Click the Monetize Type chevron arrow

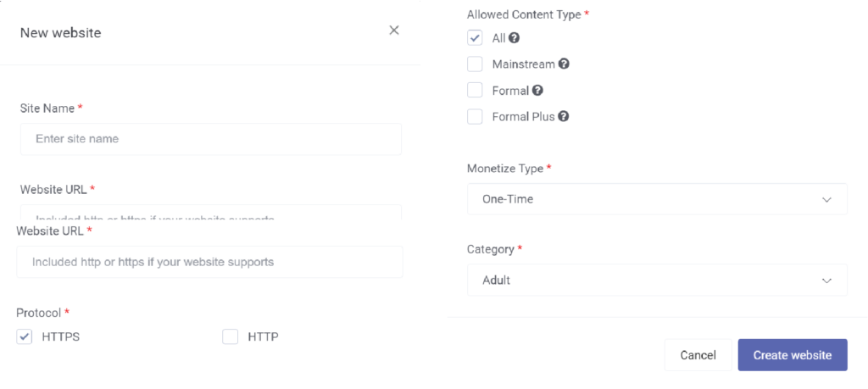point(827,199)
